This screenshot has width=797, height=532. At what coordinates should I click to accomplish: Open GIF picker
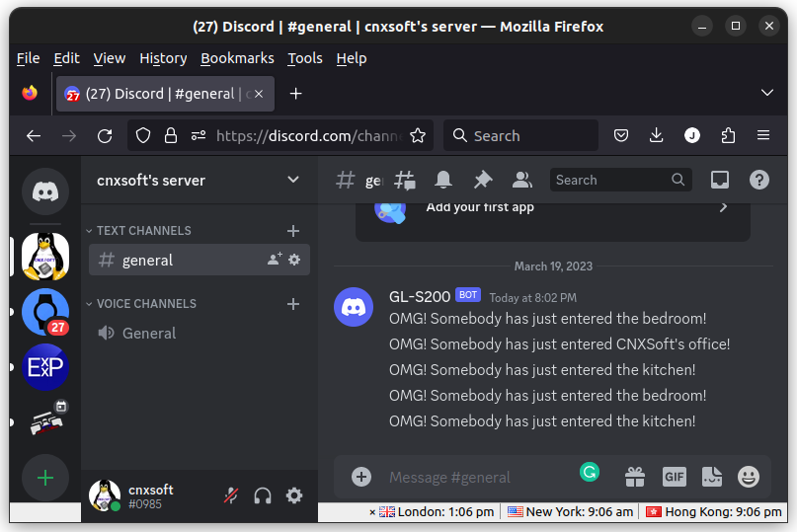click(674, 477)
